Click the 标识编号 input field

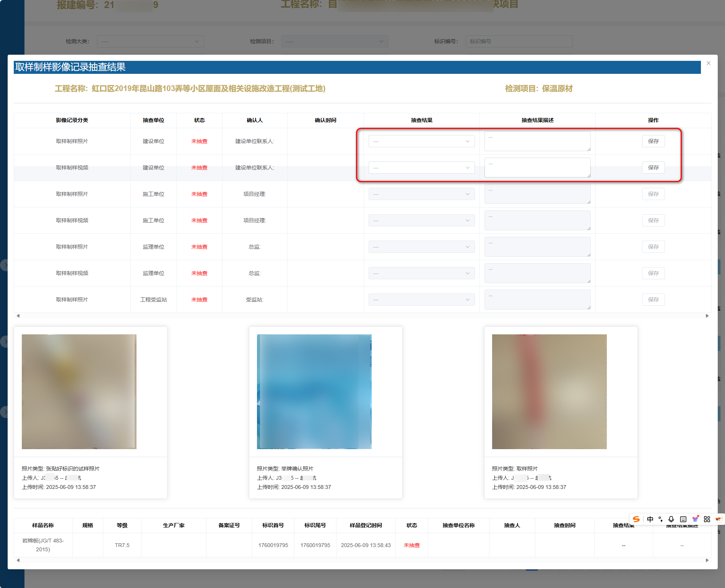pyautogui.click(x=519, y=41)
